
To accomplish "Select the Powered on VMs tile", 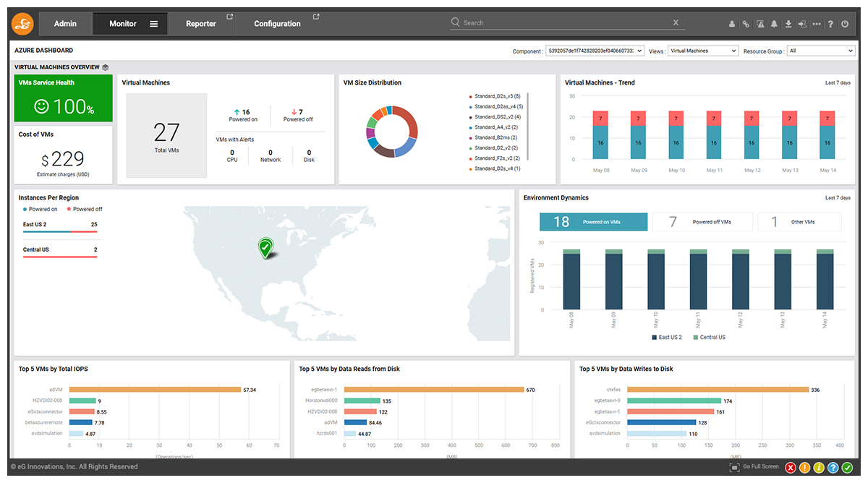I will [593, 222].
